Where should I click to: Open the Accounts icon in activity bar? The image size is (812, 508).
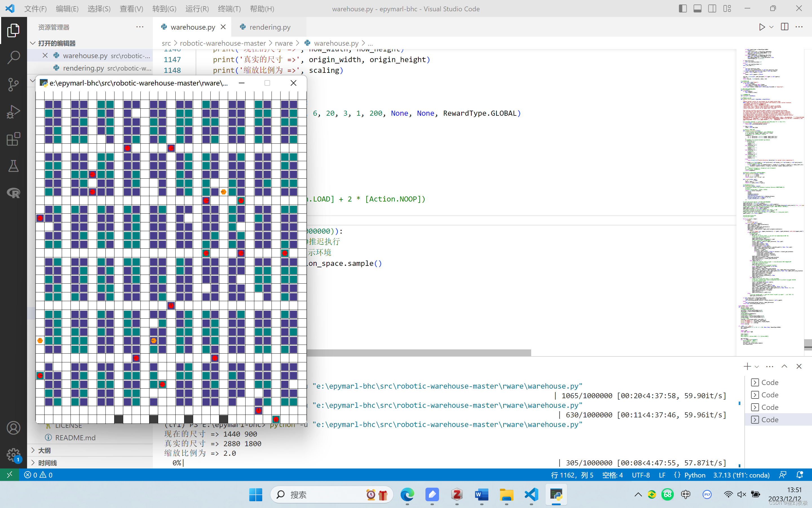pos(14,428)
